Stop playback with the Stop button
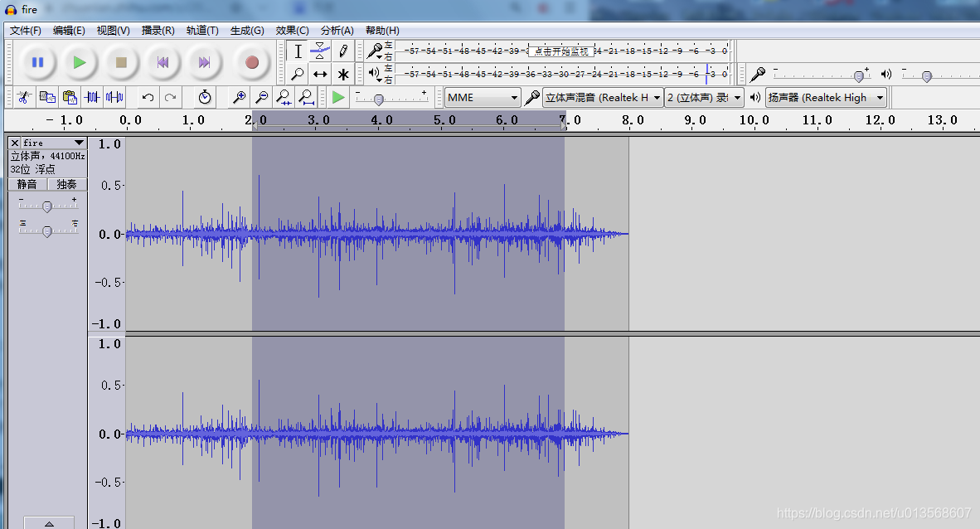The width and height of the screenshot is (980, 529). [x=121, y=62]
